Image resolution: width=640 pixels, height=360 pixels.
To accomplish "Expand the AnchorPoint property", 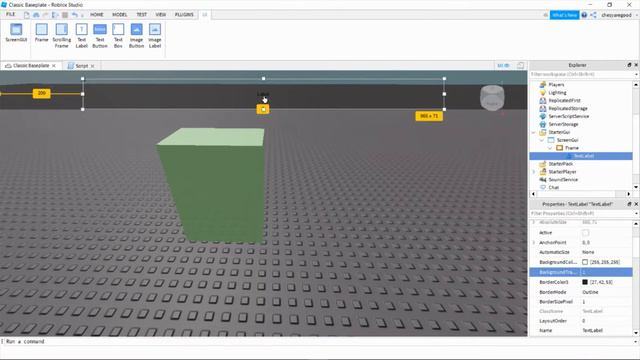I will click(533, 242).
